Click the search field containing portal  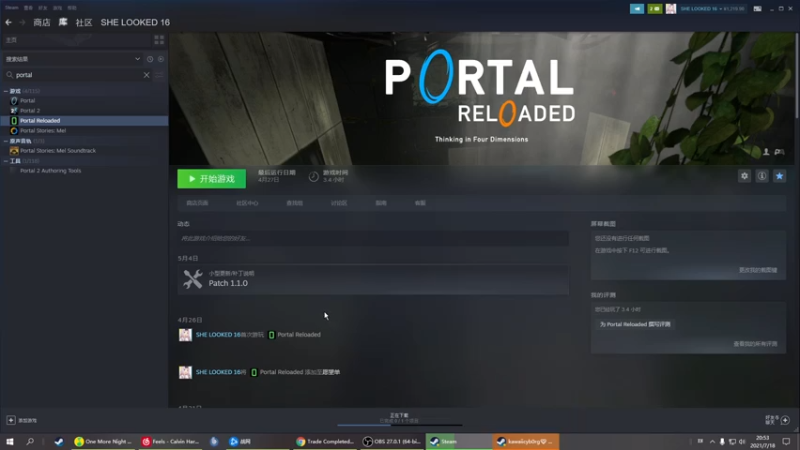click(x=77, y=75)
